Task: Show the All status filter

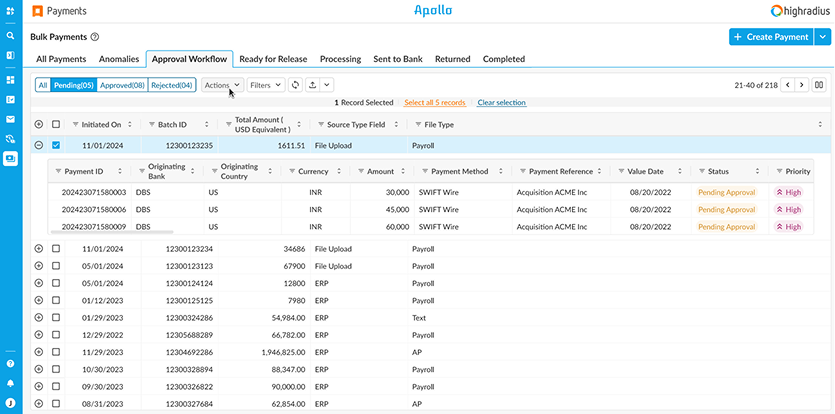Action: 43,85
